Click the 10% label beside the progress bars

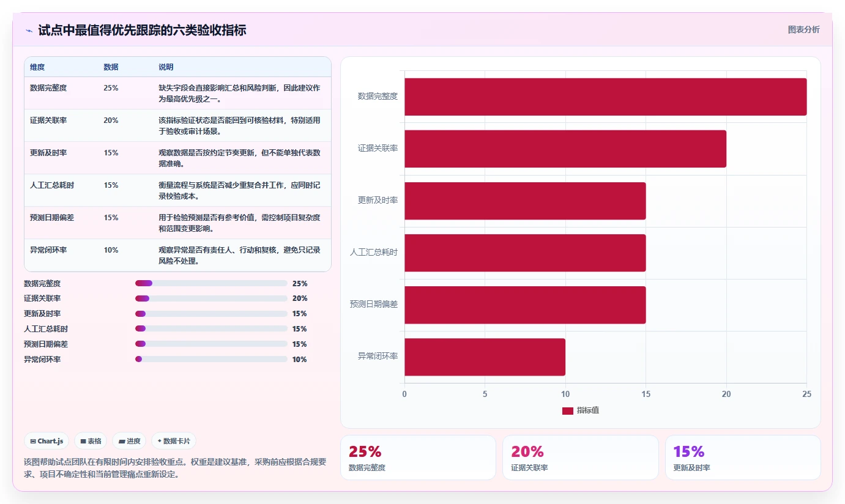pos(300,360)
